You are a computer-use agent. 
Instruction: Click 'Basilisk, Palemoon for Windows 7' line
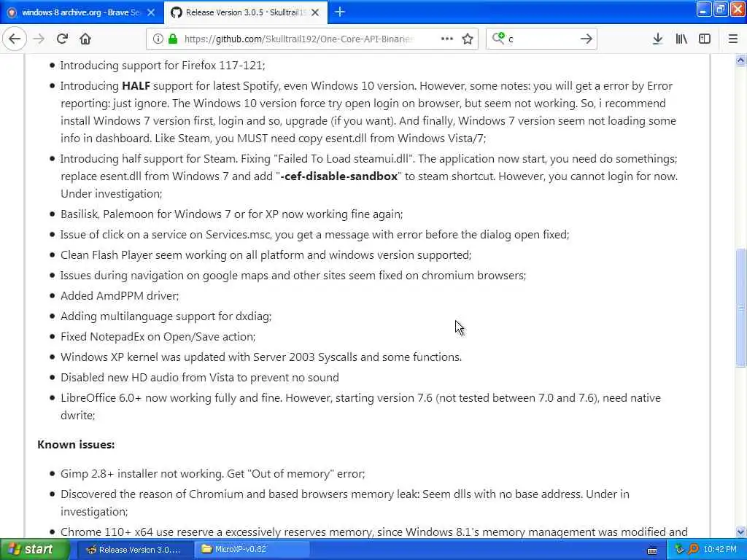[231, 214]
